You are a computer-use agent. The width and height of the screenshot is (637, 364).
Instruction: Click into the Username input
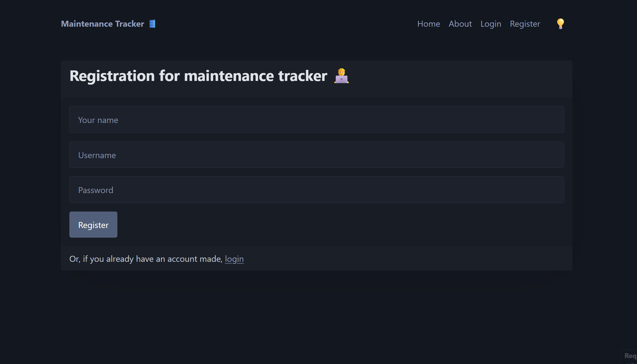[x=316, y=155]
